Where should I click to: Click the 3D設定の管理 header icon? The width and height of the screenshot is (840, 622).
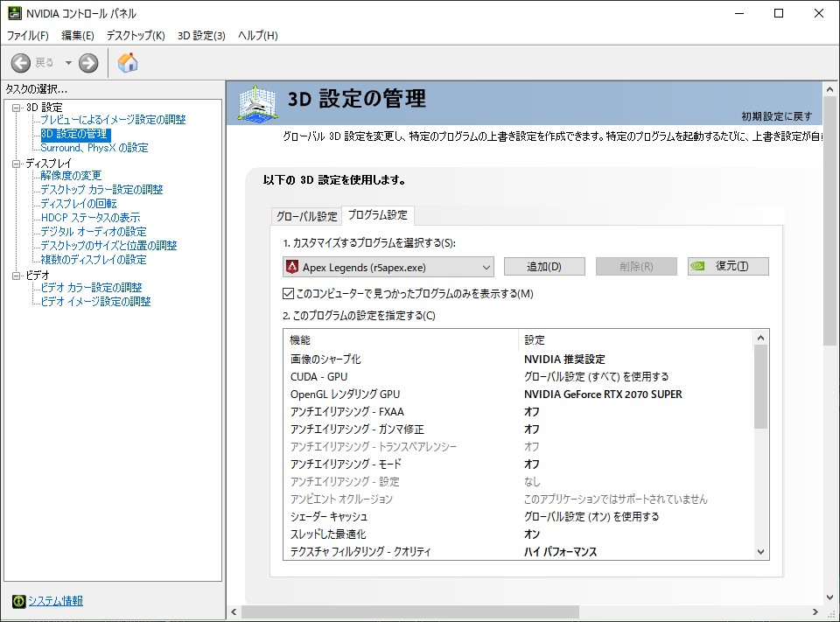click(257, 102)
